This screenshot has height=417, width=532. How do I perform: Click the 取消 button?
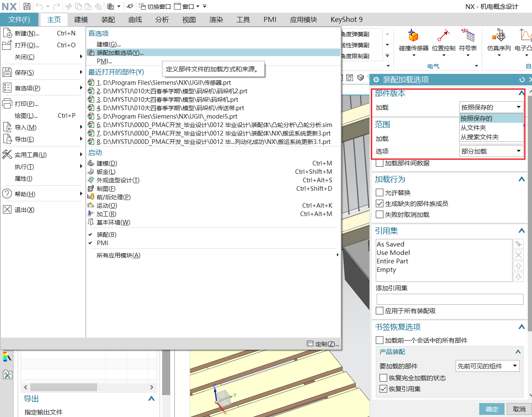[519, 409]
